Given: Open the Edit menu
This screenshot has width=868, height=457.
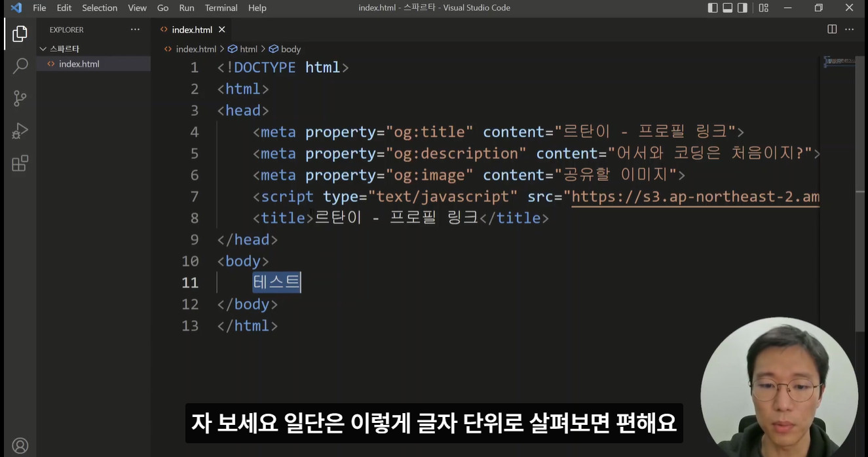Looking at the screenshot, I should click(x=64, y=8).
